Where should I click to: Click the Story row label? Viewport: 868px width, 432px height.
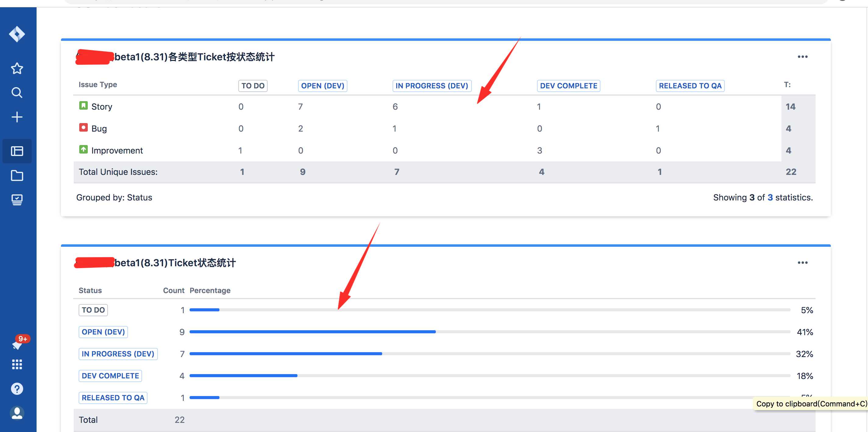102,107
